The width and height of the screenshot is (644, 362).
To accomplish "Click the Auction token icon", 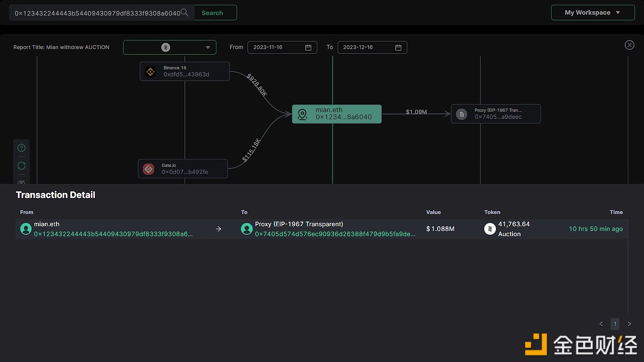I will [490, 229].
